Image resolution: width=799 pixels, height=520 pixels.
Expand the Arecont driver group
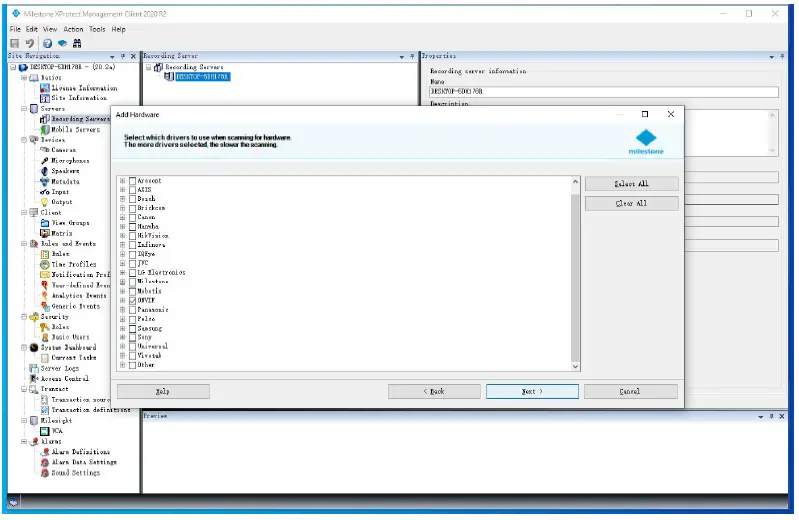122,180
